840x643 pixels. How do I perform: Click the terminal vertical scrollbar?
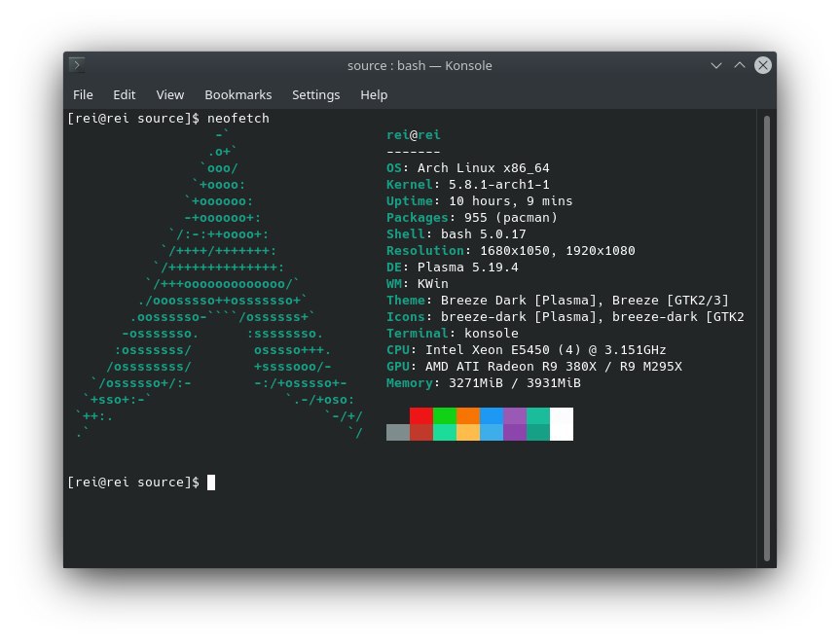click(x=767, y=339)
